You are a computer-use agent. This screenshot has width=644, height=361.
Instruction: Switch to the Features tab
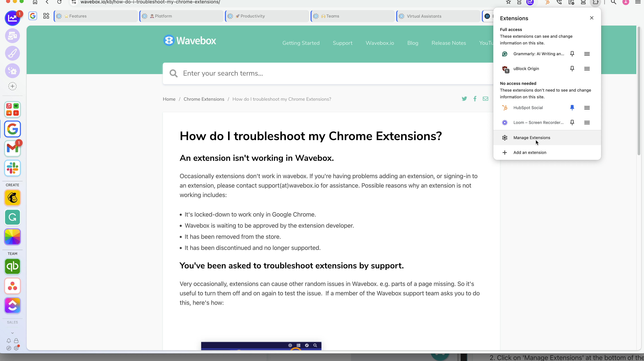click(x=96, y=16)
